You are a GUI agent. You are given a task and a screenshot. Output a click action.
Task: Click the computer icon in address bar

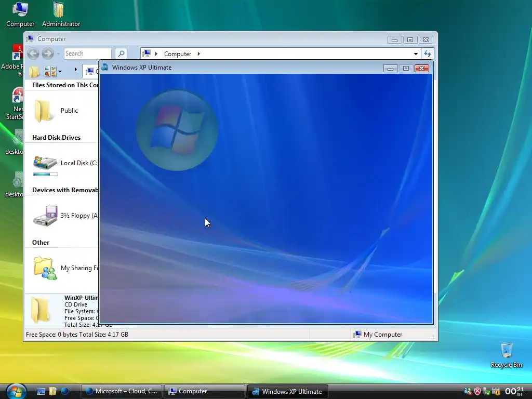point(147,54)
